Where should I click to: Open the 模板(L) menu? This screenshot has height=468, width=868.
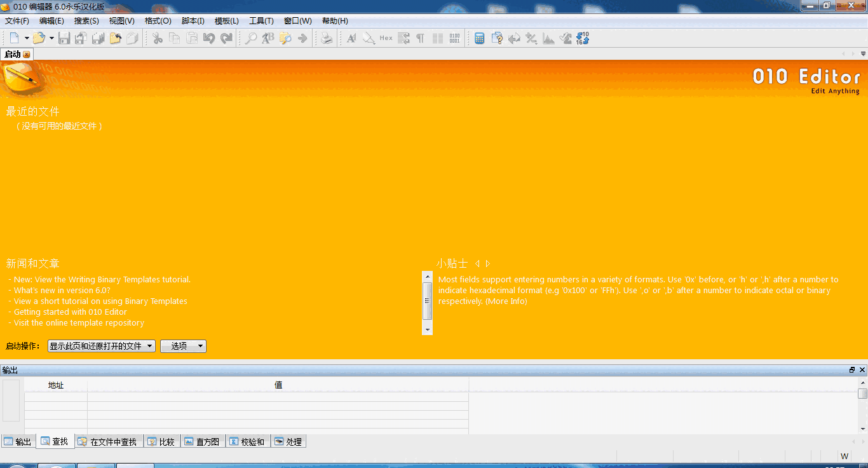226,21
